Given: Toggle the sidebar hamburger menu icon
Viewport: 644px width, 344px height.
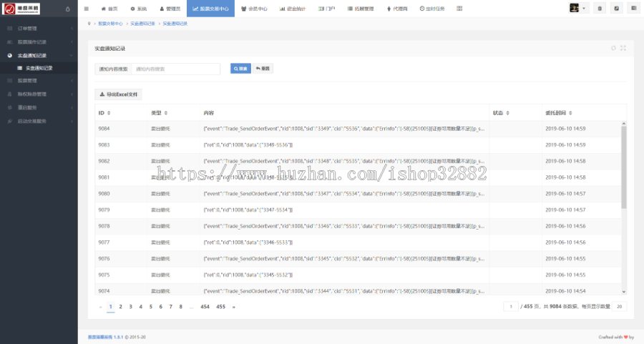Looking at the screenshot, I should (87, 9).
